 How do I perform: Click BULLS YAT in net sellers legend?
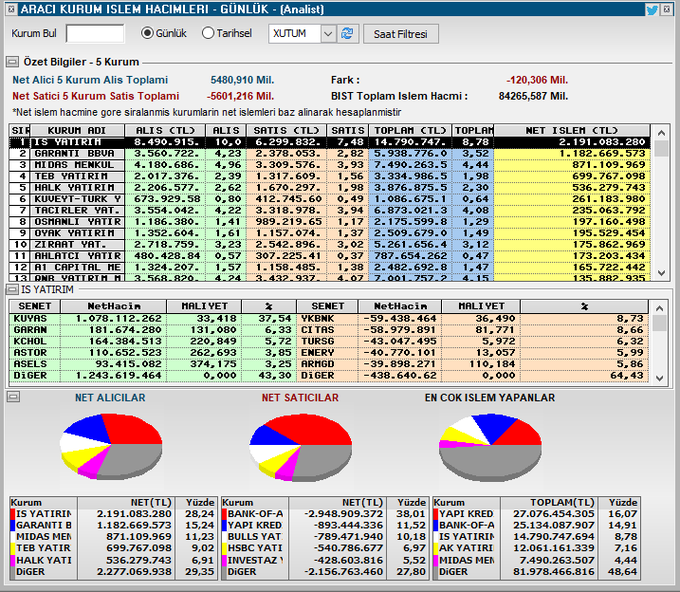click(255, 537)
